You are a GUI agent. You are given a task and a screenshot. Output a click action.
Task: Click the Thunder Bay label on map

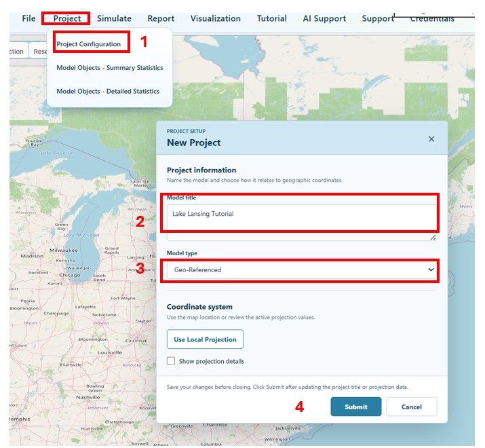click(35, 143)
